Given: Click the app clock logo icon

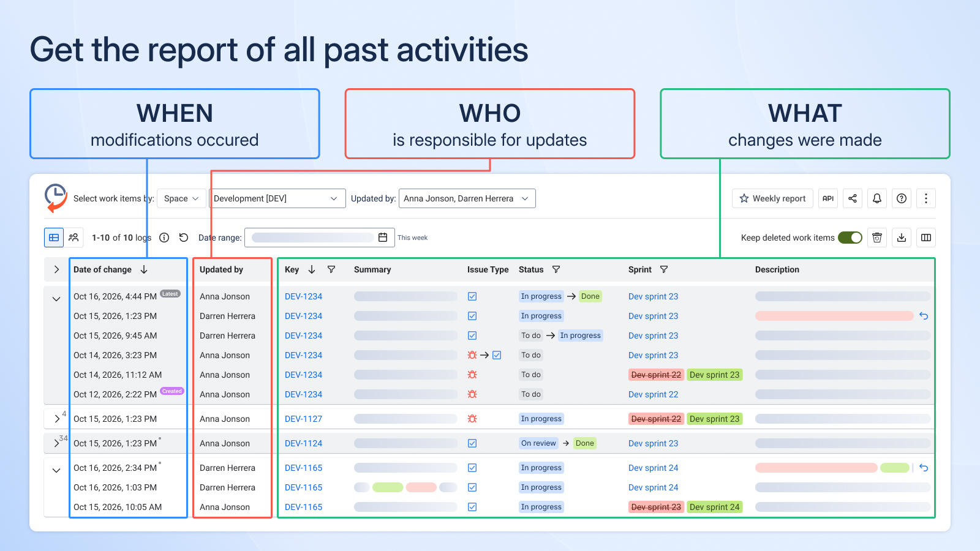Looking at the screenshot, I should pyautogui.click(x=56, y=198).
